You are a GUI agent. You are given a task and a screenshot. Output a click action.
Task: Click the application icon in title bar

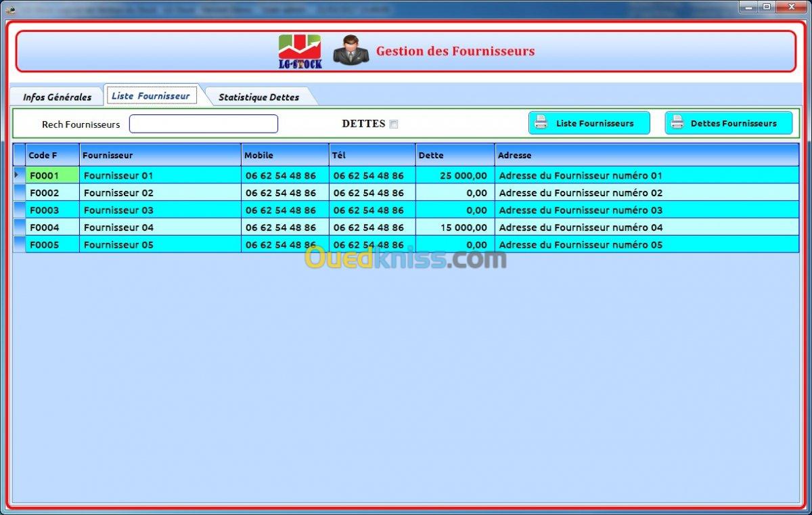click(x=11, y=9)
